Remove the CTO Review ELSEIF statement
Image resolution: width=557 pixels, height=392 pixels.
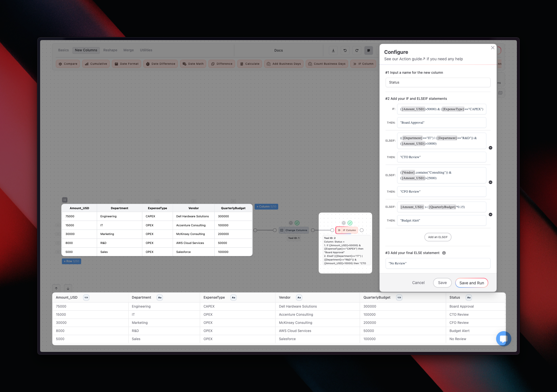point(491,148)
